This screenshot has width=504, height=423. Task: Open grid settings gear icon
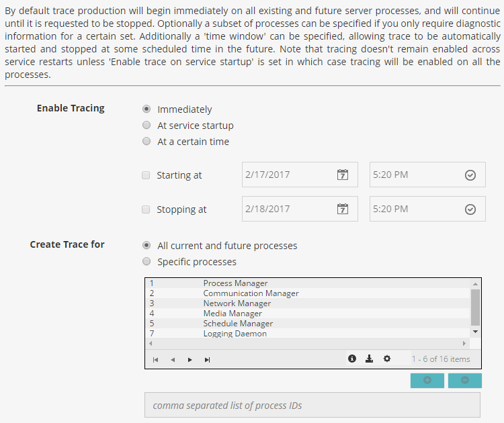click(x=387, y=359)
